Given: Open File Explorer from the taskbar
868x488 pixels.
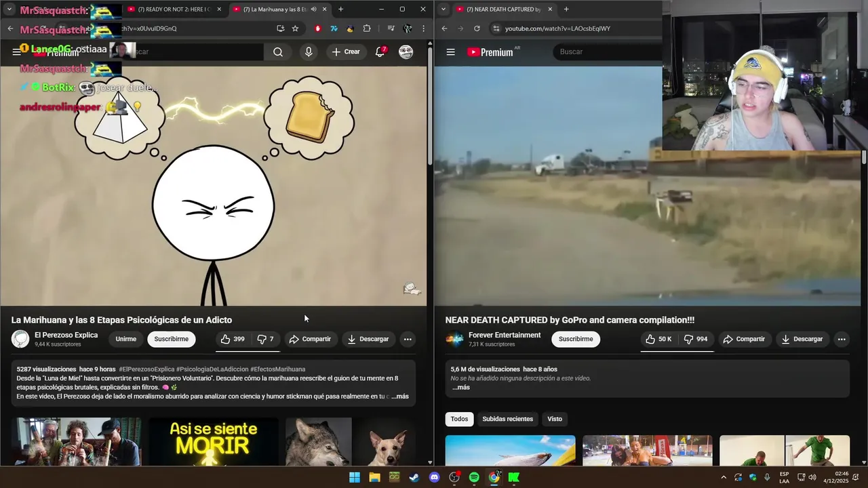Looking at the screenshot, I should [374, 477].
